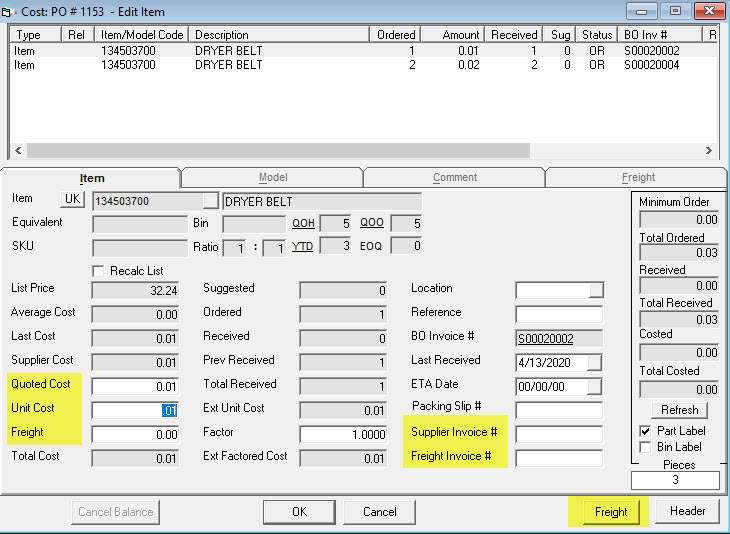Click the List Price value 32.24
The width and height of the screenshot is (730, 534).
(x=135, y=290)
